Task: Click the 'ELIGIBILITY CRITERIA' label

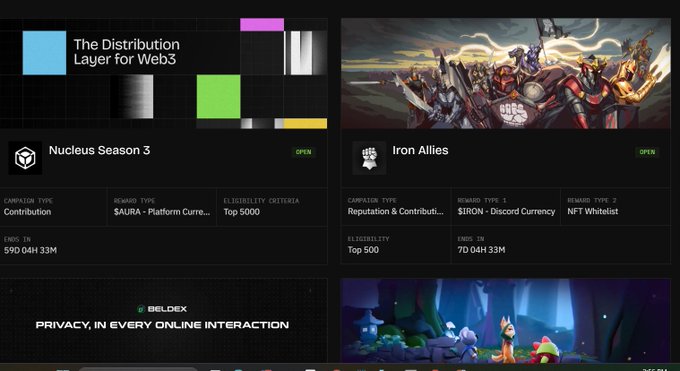Action: click(x=261, y=201)
